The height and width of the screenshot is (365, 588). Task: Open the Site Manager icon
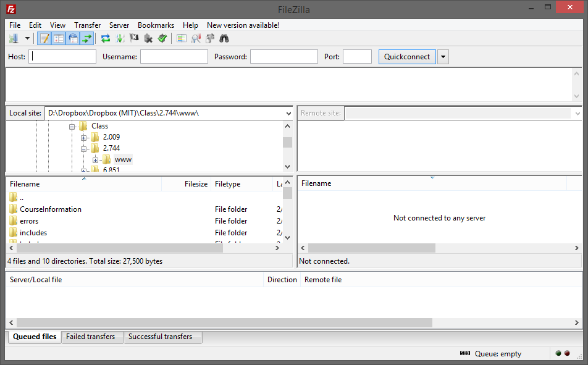click(13, 39)
